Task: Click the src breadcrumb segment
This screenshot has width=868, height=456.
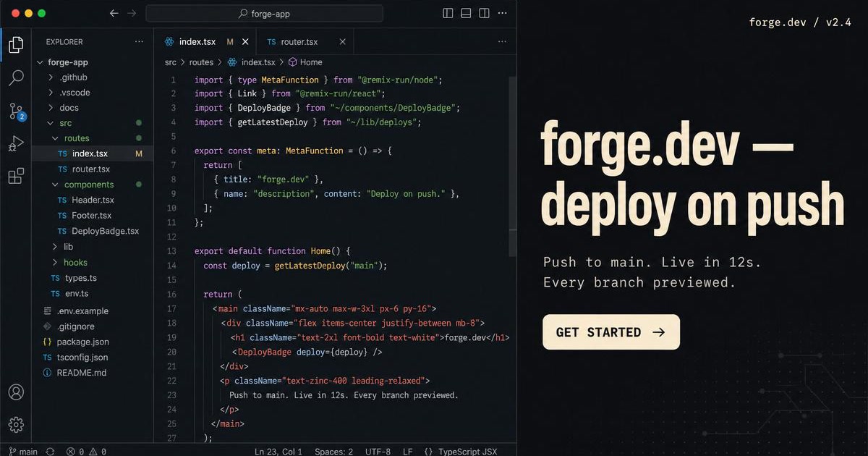Action: click(171, 62)
